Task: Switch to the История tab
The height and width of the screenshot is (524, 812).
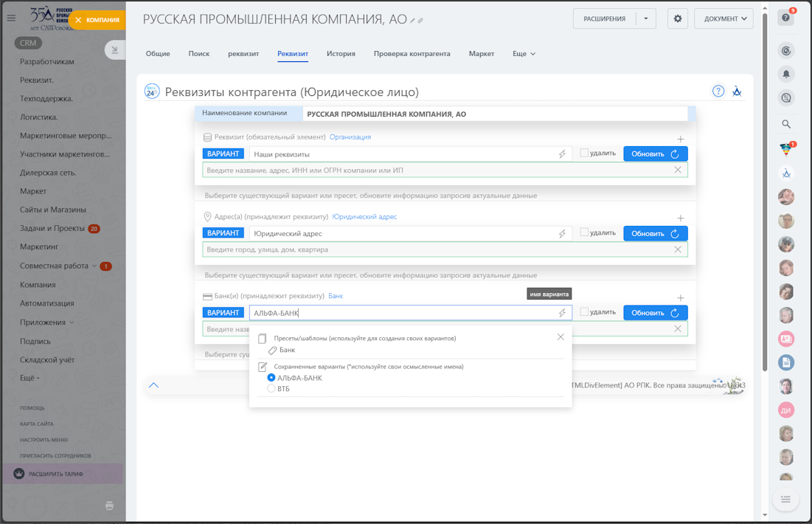Action: pyautogui.click(x=341, y=54)
